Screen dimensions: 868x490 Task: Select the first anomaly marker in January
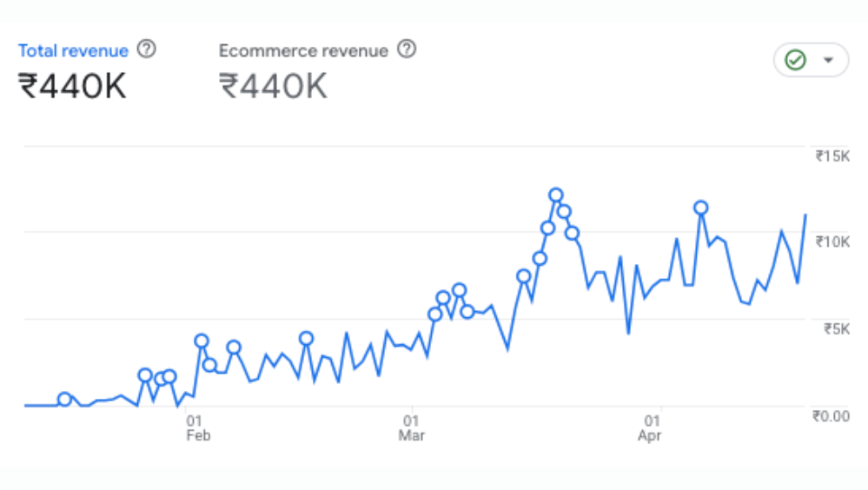coord(64,399)
